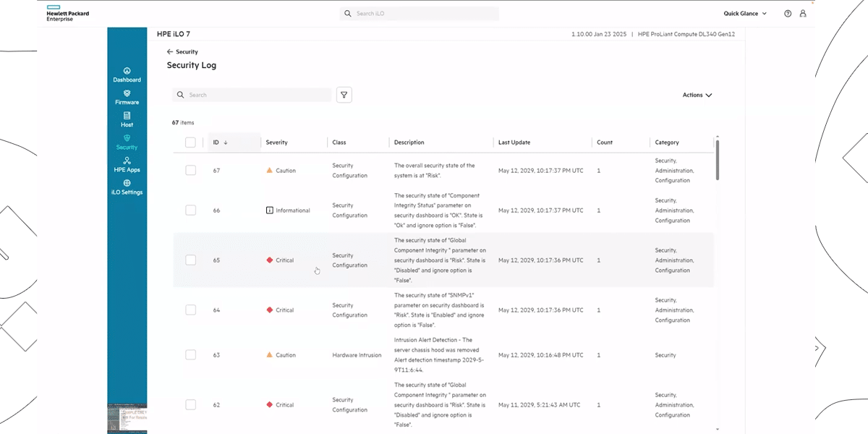Open iLO Settings in sidebar
This screenshot has height=434, width=868.
point(127,187)
